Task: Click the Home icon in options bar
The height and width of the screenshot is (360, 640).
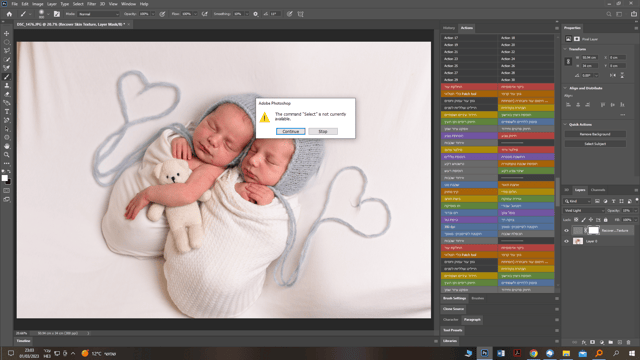Action: (x=9, y=14)
